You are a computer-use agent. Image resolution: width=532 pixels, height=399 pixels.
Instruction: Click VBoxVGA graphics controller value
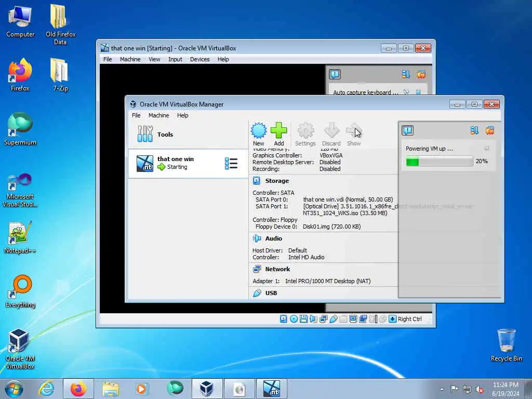pos(331,155)
